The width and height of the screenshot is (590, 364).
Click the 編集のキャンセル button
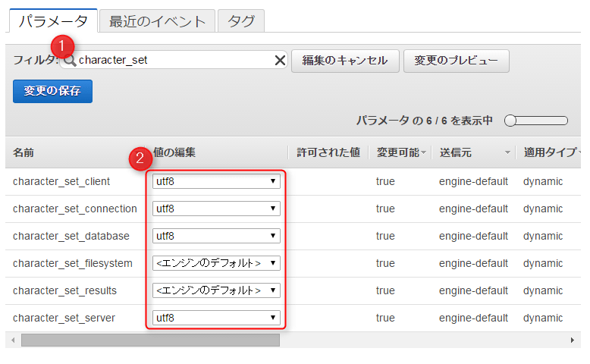[345, 61]
